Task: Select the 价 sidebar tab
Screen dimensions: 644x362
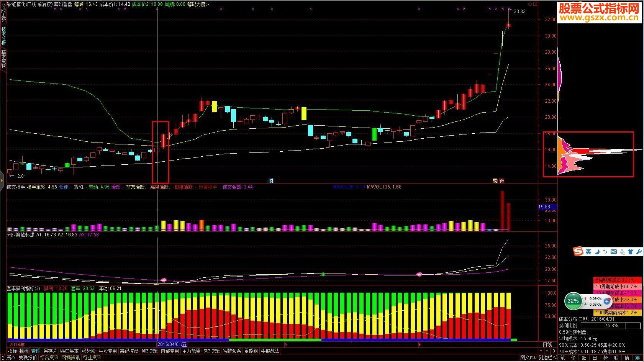Action: point(573,358)
